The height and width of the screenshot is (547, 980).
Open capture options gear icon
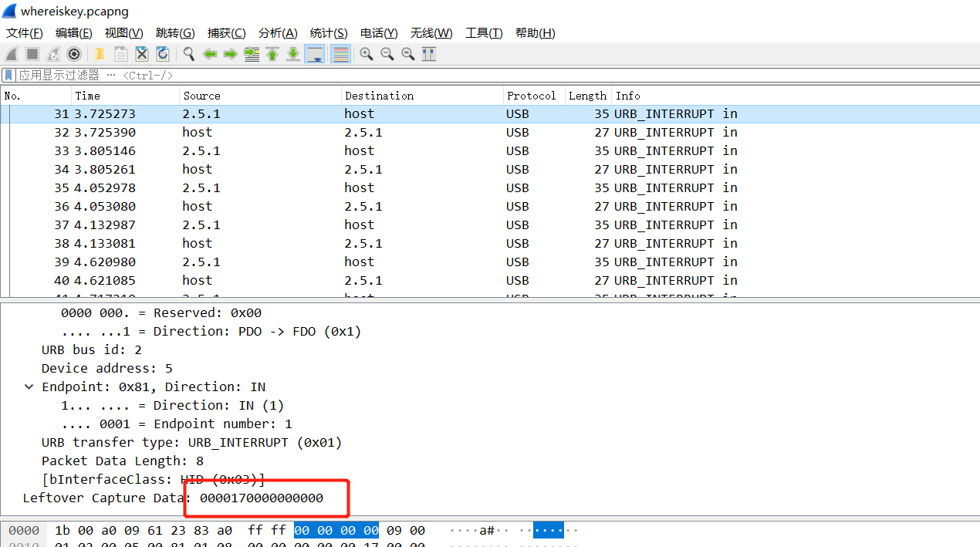(74, 54)
